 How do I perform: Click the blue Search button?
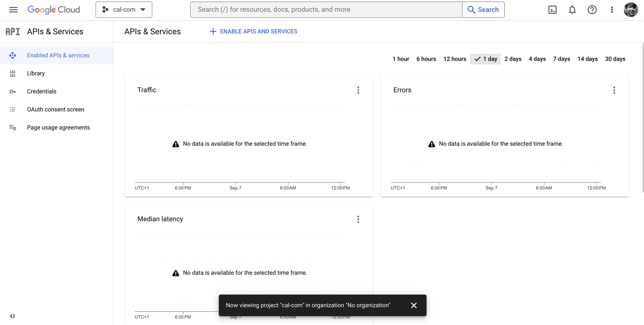coord(483,10)
